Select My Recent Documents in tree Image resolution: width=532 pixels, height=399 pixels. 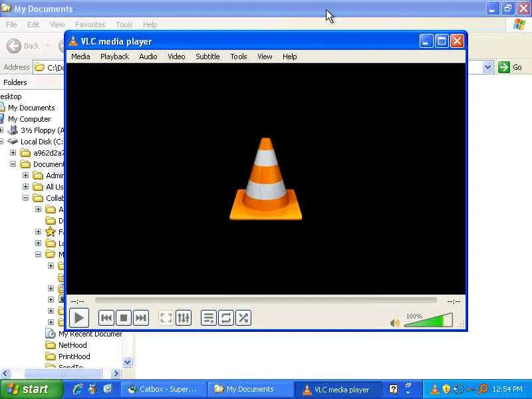[x=90, y=334]
